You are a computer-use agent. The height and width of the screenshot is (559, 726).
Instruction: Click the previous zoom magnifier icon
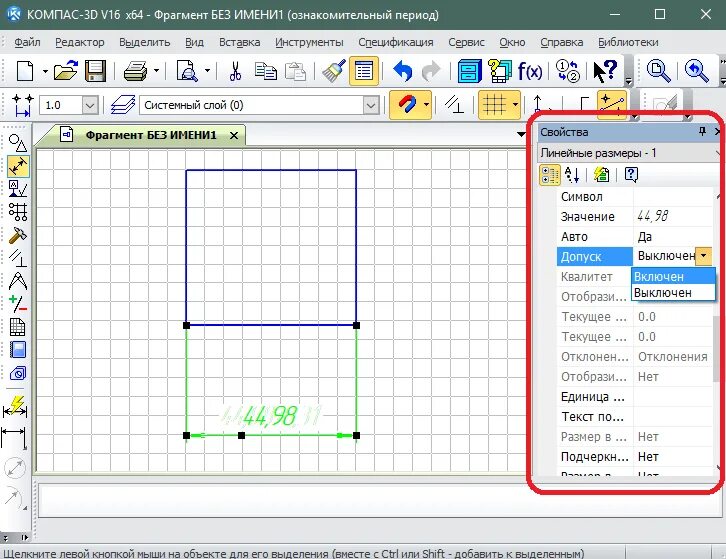point(697,71)
